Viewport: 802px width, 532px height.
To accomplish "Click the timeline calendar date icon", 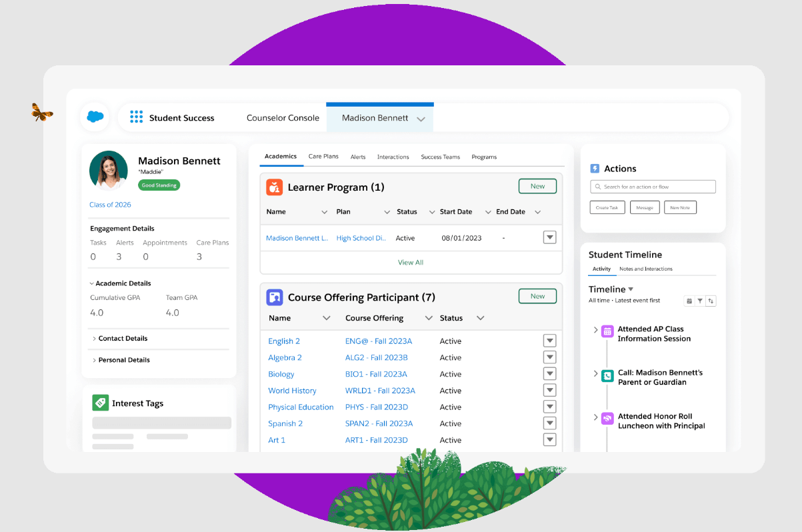I will point(689,301).
